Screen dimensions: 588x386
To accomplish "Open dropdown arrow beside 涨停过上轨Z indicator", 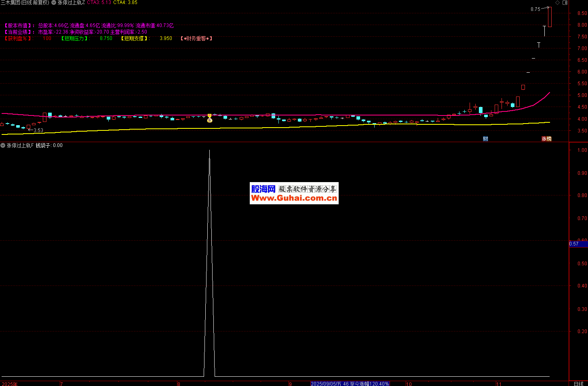I will coord(54,2).
